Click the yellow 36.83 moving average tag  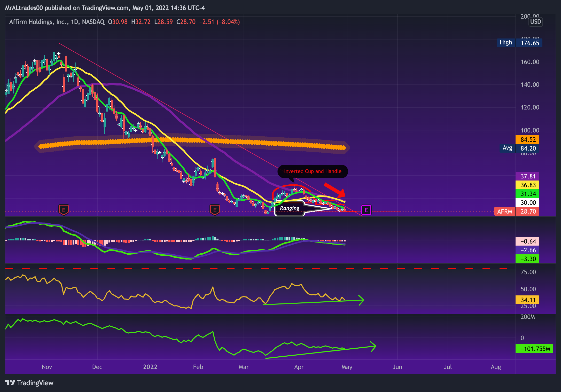[x=527, y=185]
